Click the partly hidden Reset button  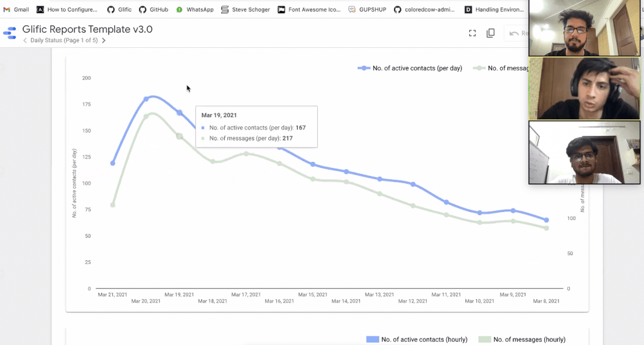516,33
